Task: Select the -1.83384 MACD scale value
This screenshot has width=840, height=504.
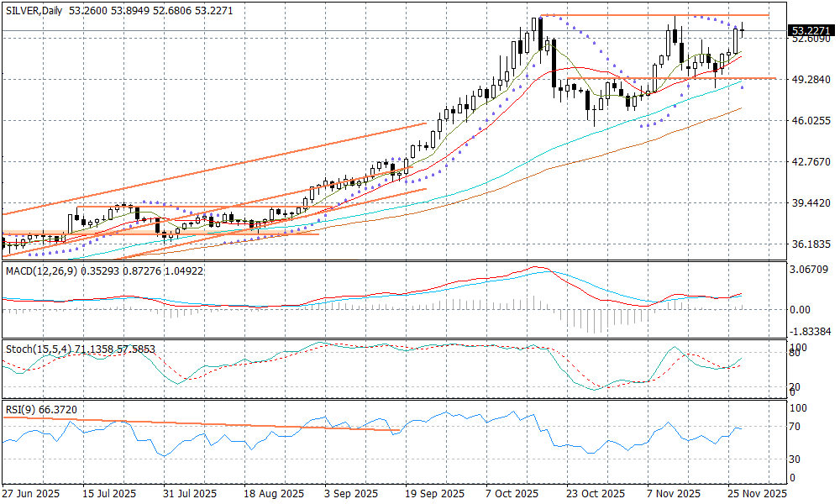Action: 811,331
